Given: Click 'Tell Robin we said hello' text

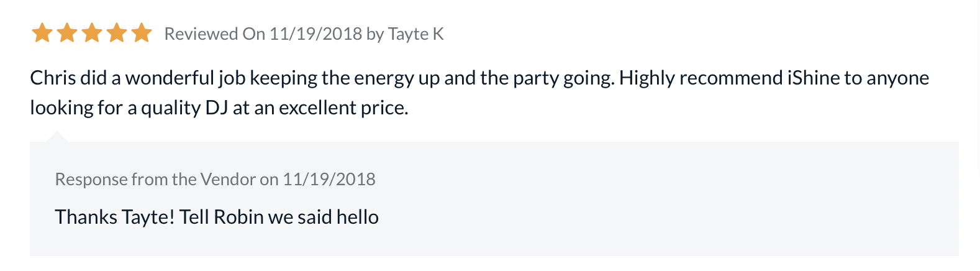Looking at the screenshot, I should 279,218.
